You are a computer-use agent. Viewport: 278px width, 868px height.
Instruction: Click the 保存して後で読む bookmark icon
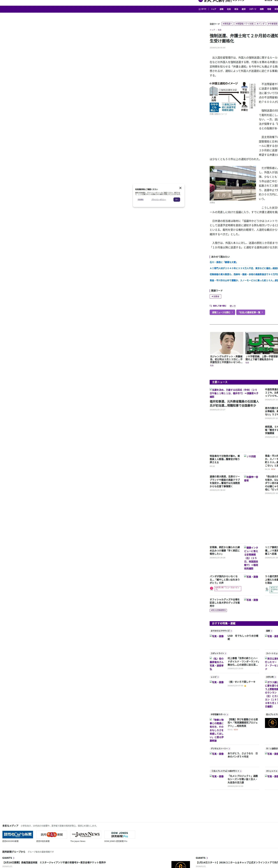(x=211, y=306)
